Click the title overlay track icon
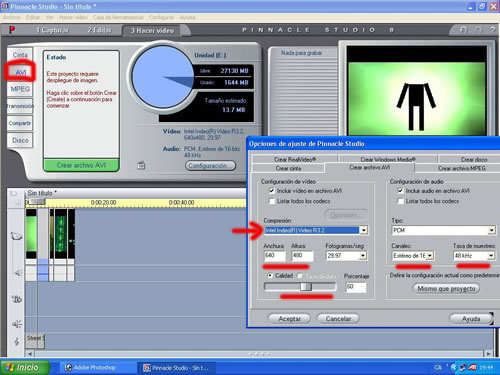 coord(17,299)
